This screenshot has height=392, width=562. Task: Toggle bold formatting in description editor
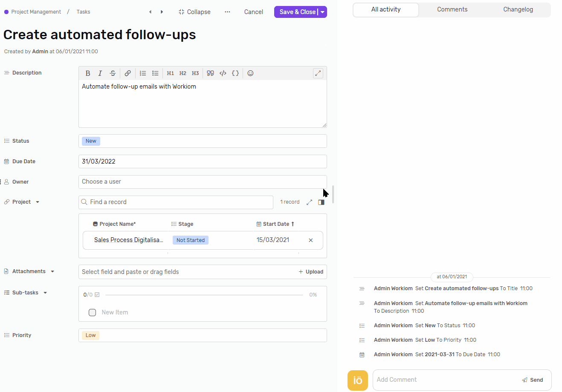88,73
